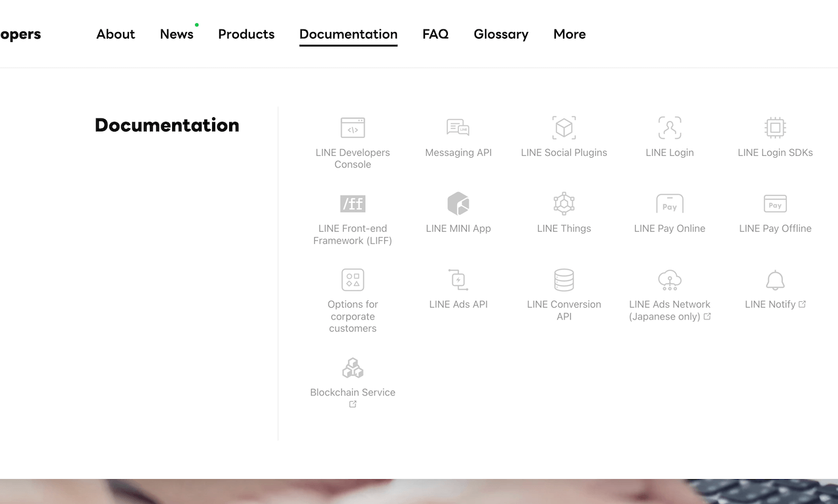Open the LINE Login SDKs chip icon
The height and width of the screenshot is (504, 838).
coord(775,128)
